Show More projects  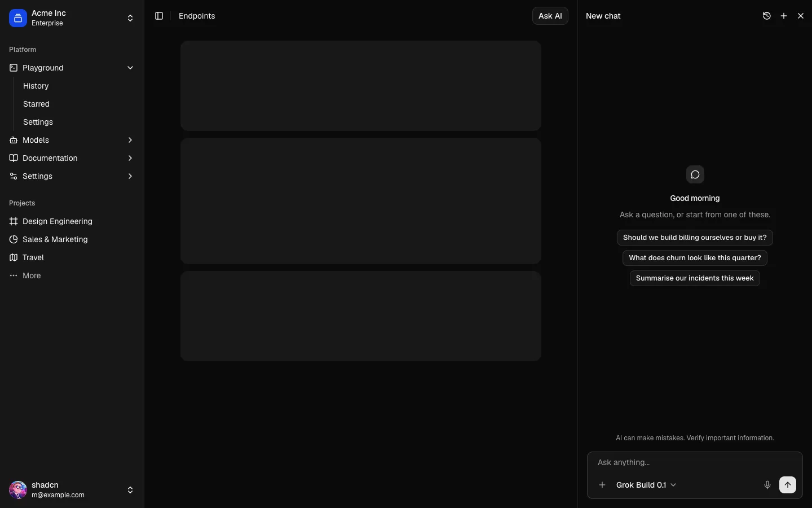pos(72,275)
